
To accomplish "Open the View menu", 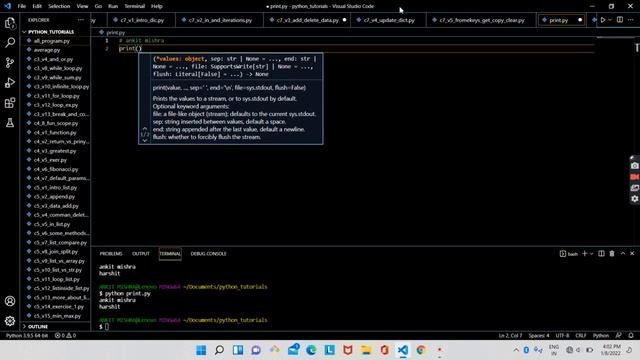I will point(82,6).
